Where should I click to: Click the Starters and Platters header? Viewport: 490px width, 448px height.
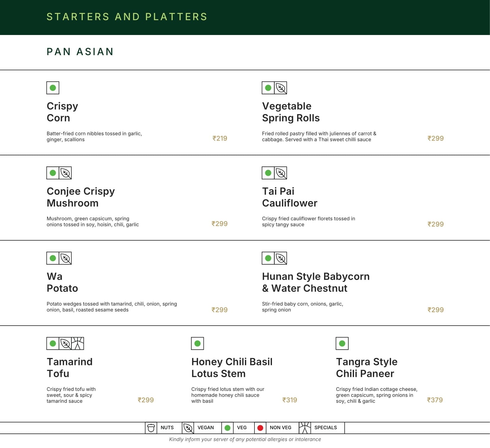point(127,17)
